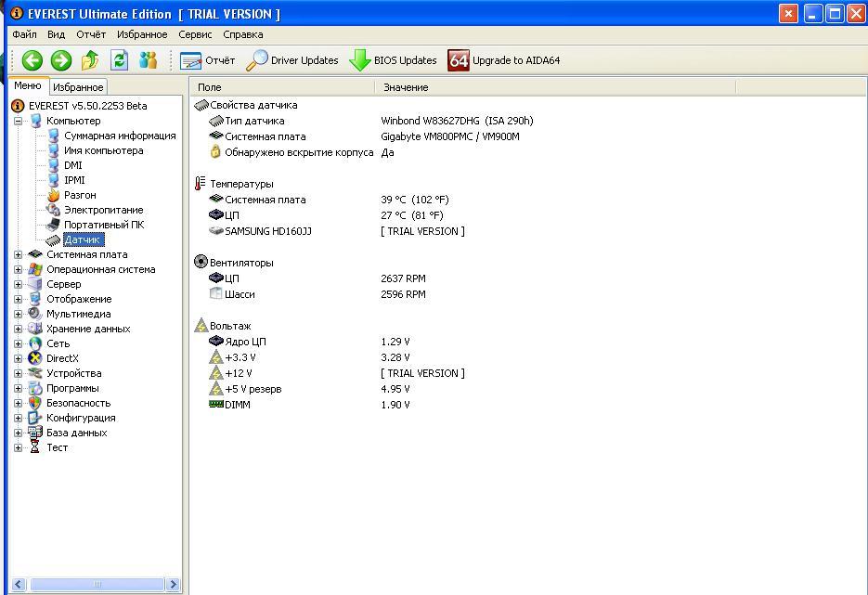Click the users icon in the toolbar
The height and width of the screenshot is (595, 868).
(x=148, y=60)
